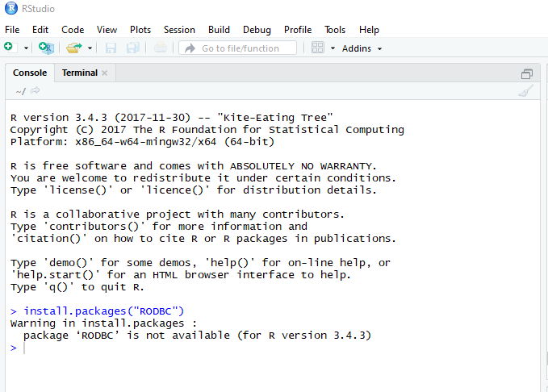The width and height of the screenshot is (548, 392).
Task: Create a new R project
Action: tap(46, 48)
